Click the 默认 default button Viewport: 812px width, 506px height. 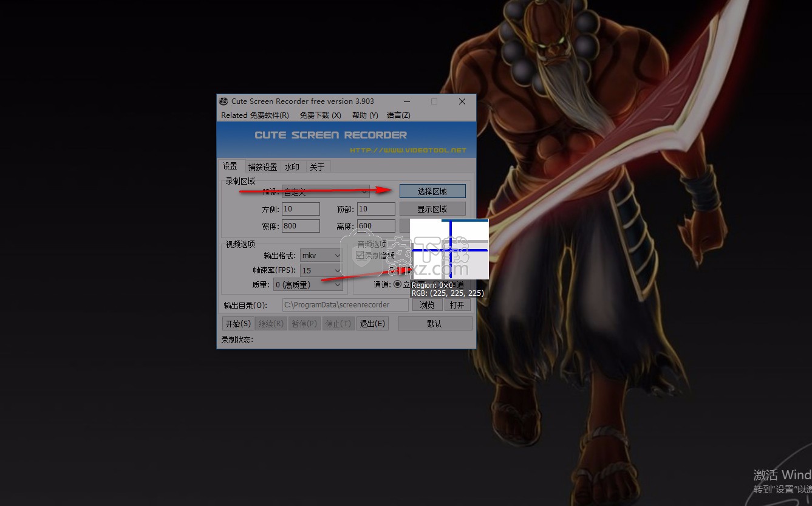point(435,324)
